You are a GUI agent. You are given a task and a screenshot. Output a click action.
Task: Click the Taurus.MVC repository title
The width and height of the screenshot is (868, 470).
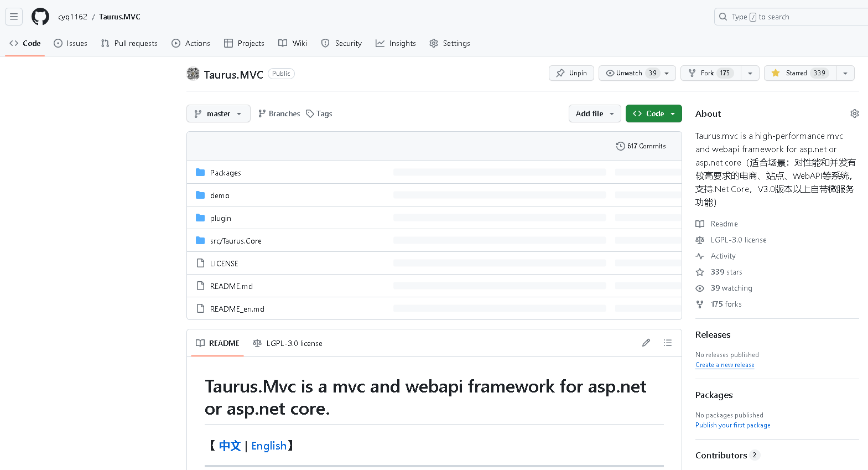[233, 74]
